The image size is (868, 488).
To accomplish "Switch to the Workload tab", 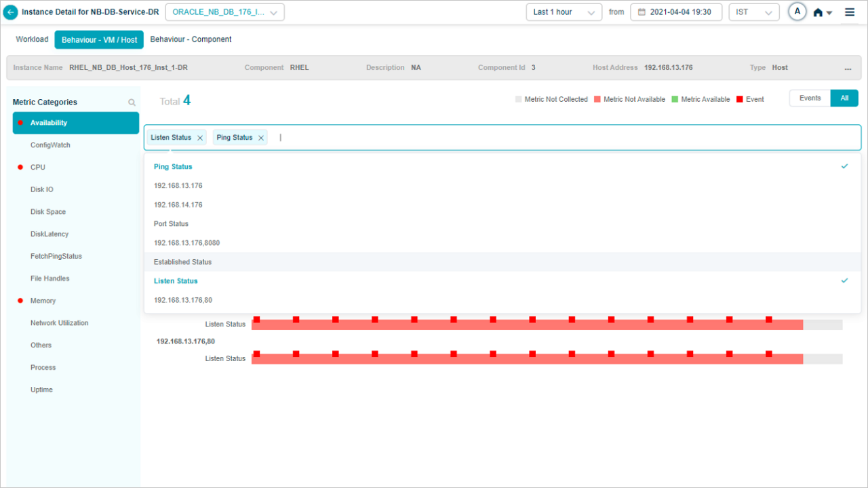I will 31,39.
